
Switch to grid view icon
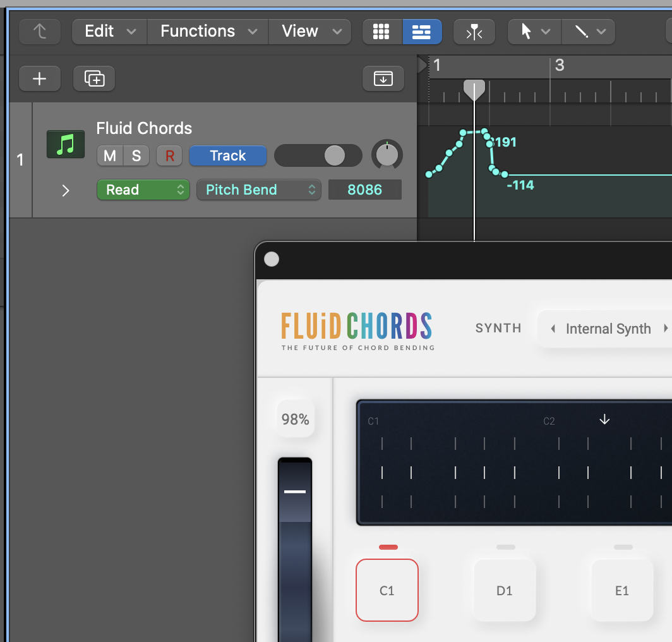point(381,32)
